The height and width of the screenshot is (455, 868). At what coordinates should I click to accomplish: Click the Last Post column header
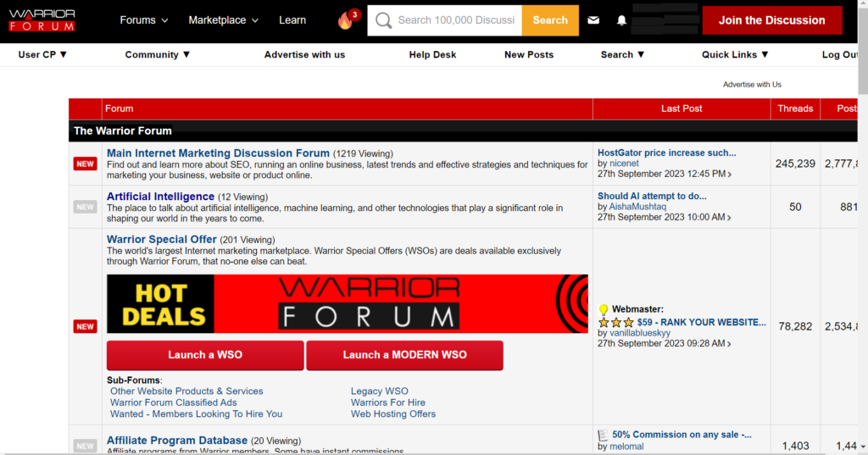coord(682,108)
